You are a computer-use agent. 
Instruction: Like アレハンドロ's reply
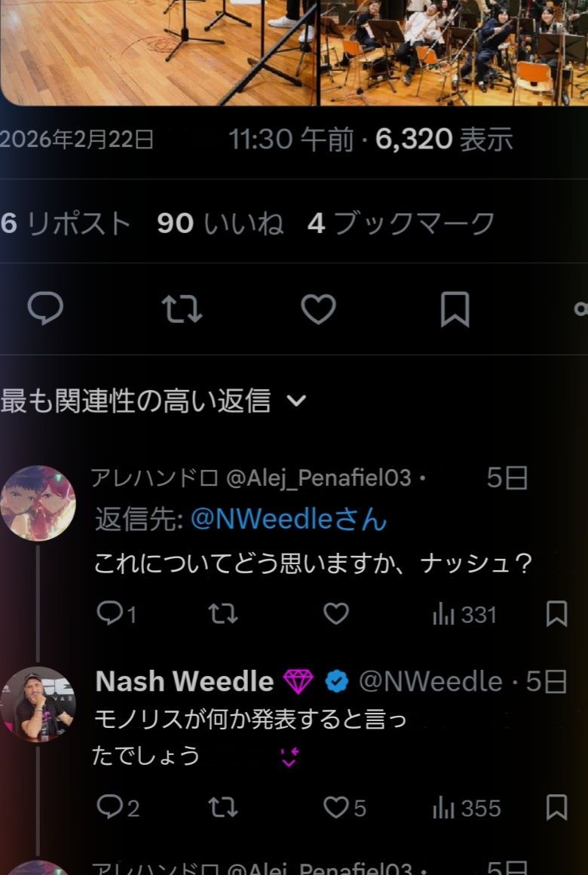point(336,614)
